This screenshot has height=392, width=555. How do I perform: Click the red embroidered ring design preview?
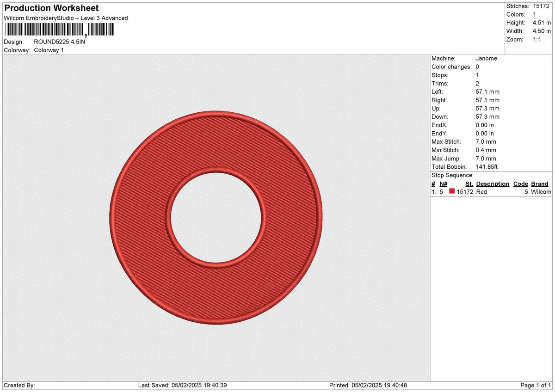217,217
